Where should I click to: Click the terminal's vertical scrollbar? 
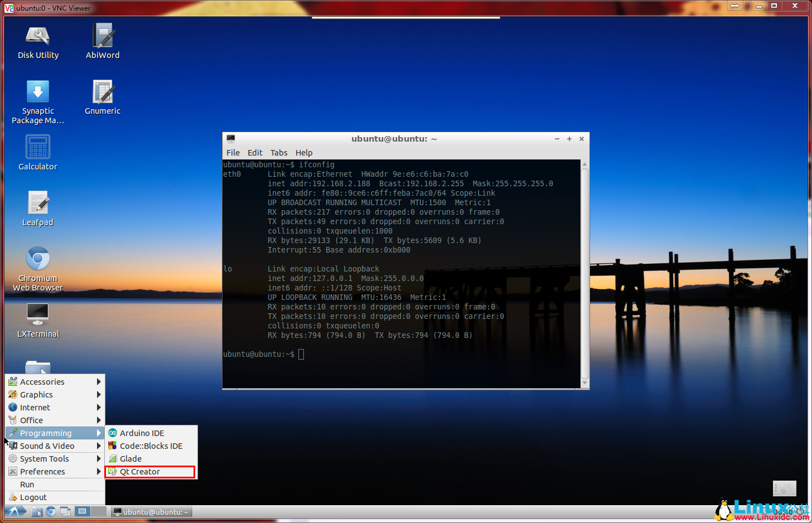coord(584,273)
